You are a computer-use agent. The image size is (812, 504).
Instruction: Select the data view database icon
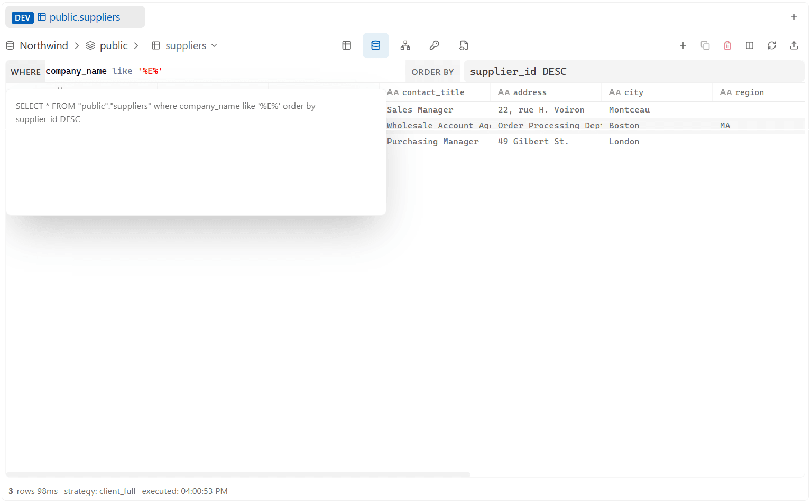[x=376, y=45]
